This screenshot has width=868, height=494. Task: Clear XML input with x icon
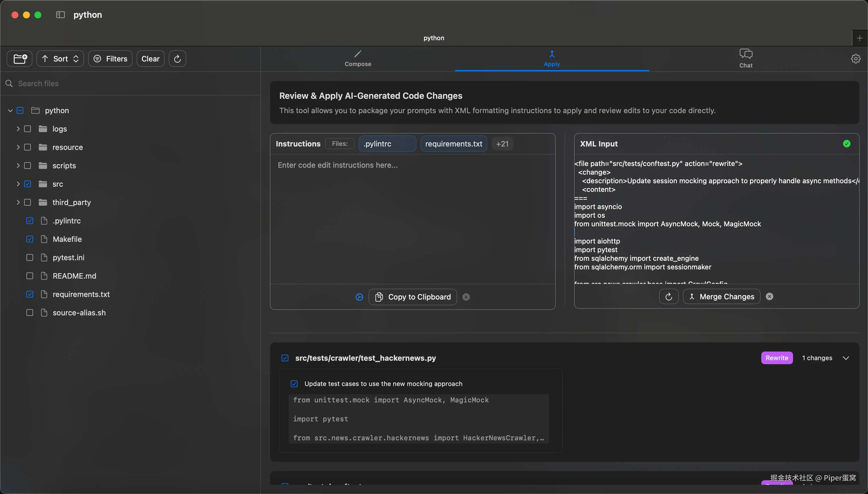(770, 296)
